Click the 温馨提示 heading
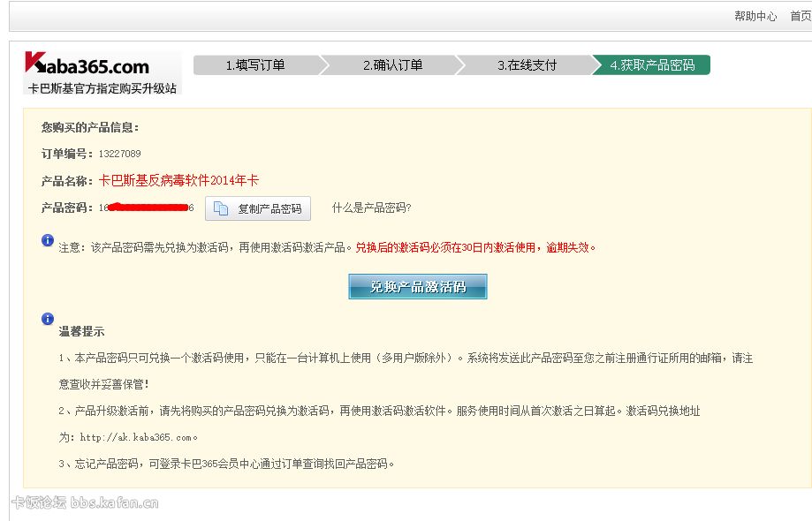The width and height of the screenshot is (812, 521). click(x=81, y=332)
